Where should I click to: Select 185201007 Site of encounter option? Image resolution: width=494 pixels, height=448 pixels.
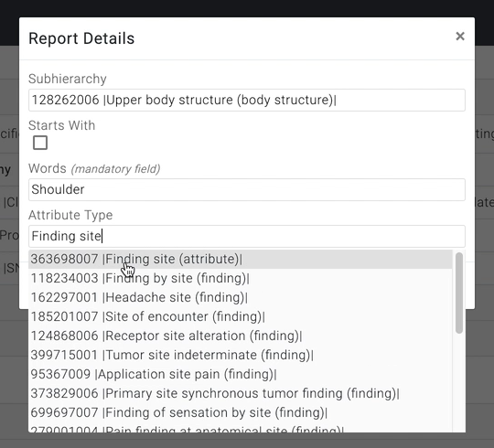tap(241, 316)
